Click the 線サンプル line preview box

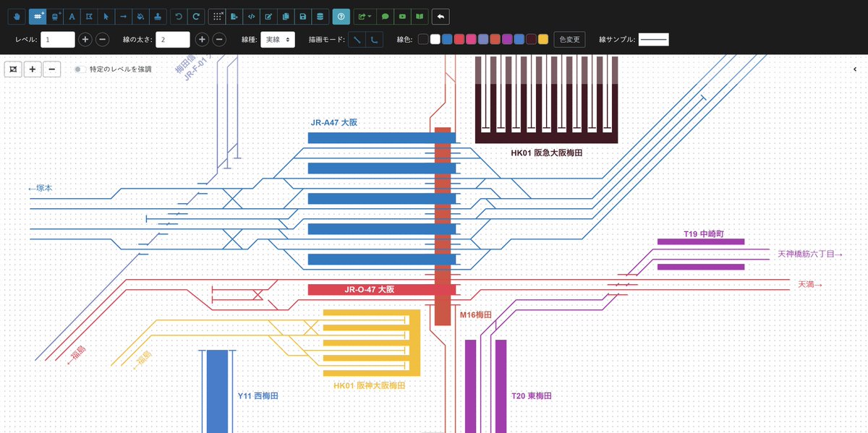coord(654,40)
